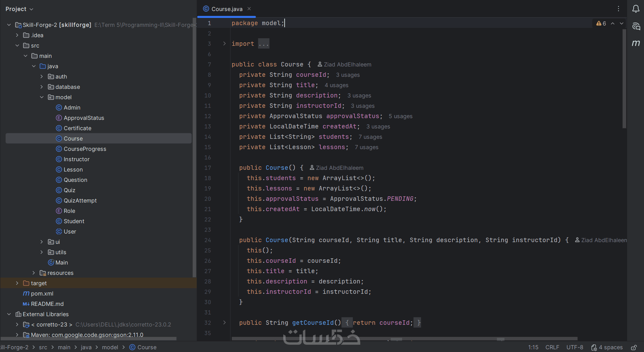Image resolution: width=644 pixels, height=352 pixels.
Task: Open the Notifications bell icon
Action: [x=636, y=9]
